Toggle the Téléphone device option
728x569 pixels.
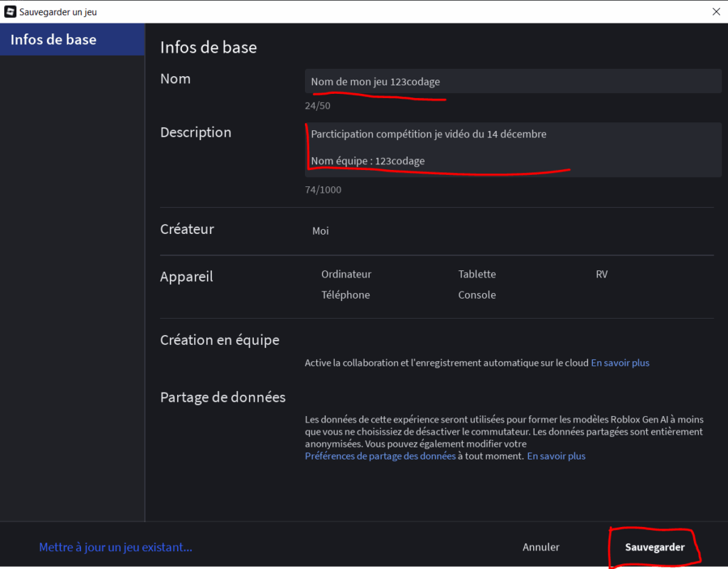click(345, 294)
